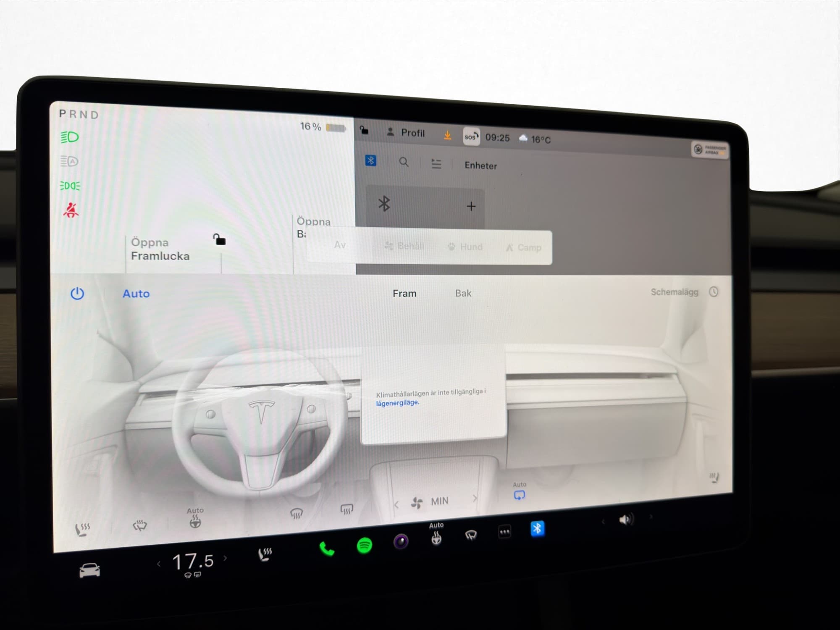Viewport: 840px width, 630px height.
Task: Increase fan speed with right chevron
Action: click(x=475, y=499)
